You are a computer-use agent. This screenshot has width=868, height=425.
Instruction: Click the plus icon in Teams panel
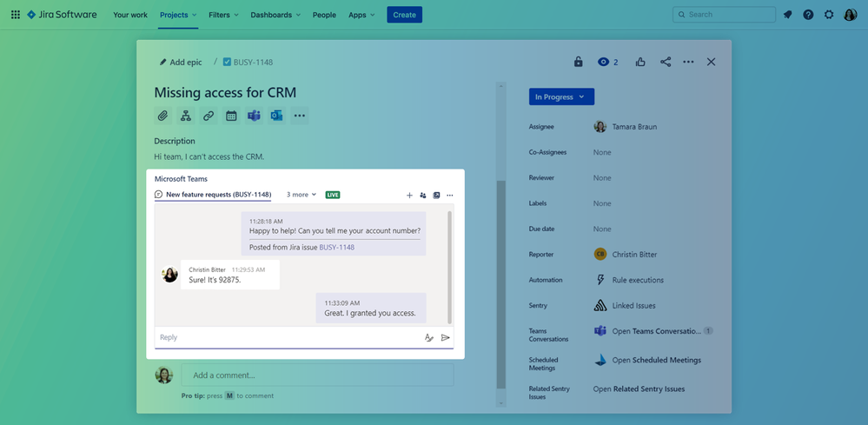[409, 195]
